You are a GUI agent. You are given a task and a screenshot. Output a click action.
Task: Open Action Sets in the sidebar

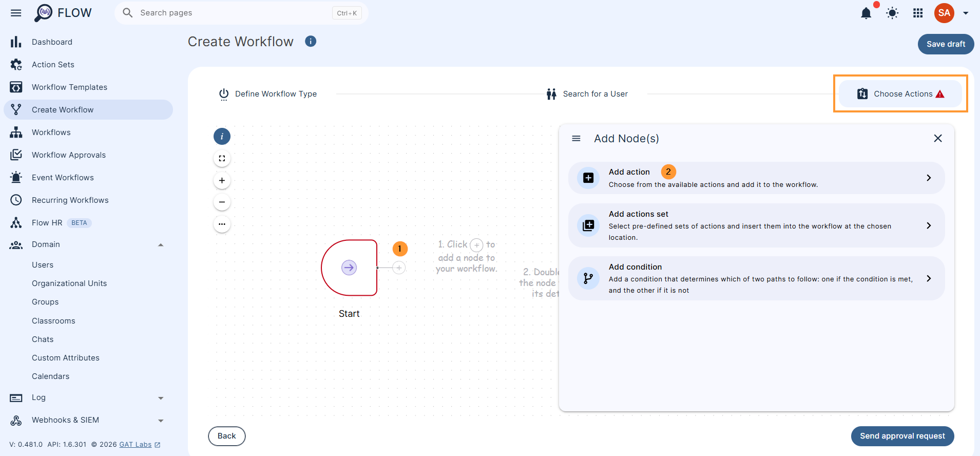88,65
